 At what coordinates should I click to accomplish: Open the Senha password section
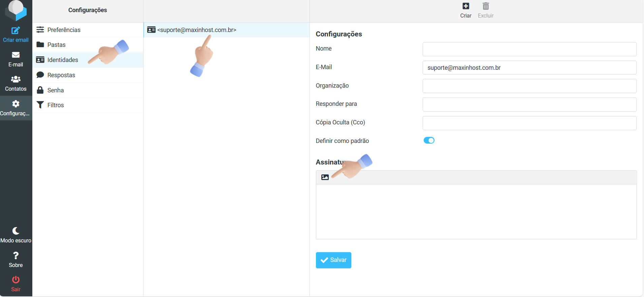point(56,90)
